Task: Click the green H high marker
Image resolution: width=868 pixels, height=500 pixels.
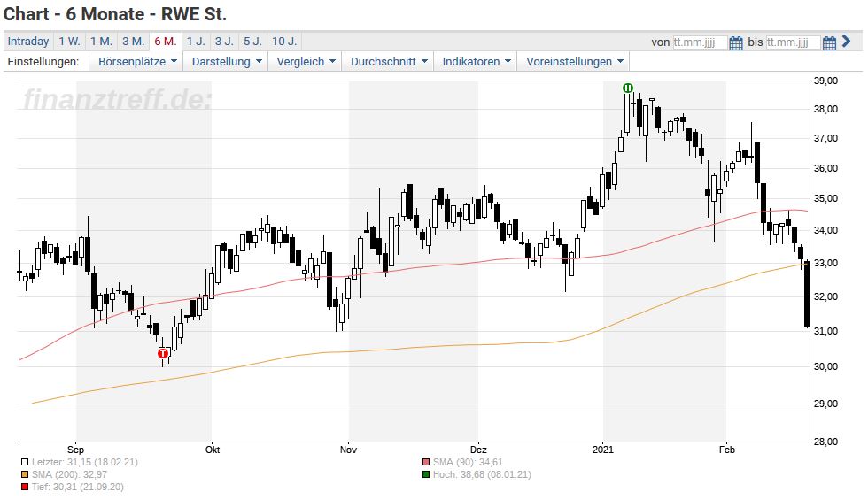Action: 628,88
